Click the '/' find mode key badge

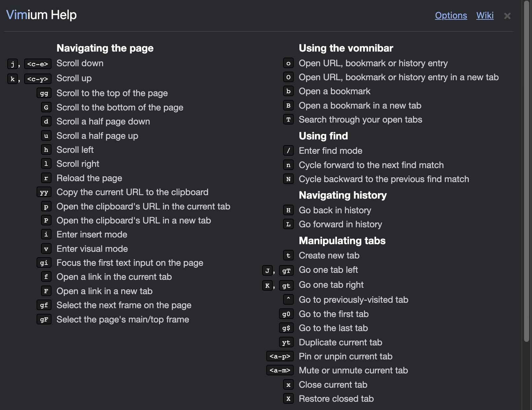(x=288, y=151)
